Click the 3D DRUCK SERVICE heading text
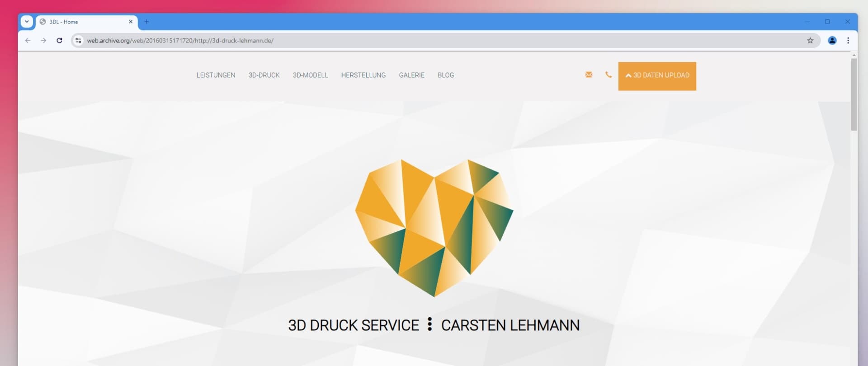The height and width of the screenshot is (366, 868). (x=354, y=325)
